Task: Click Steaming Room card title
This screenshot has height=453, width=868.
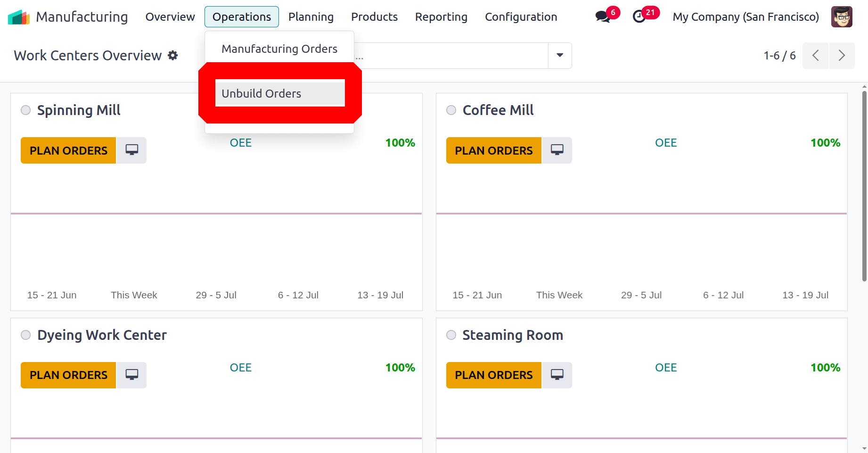Action: 513,335
